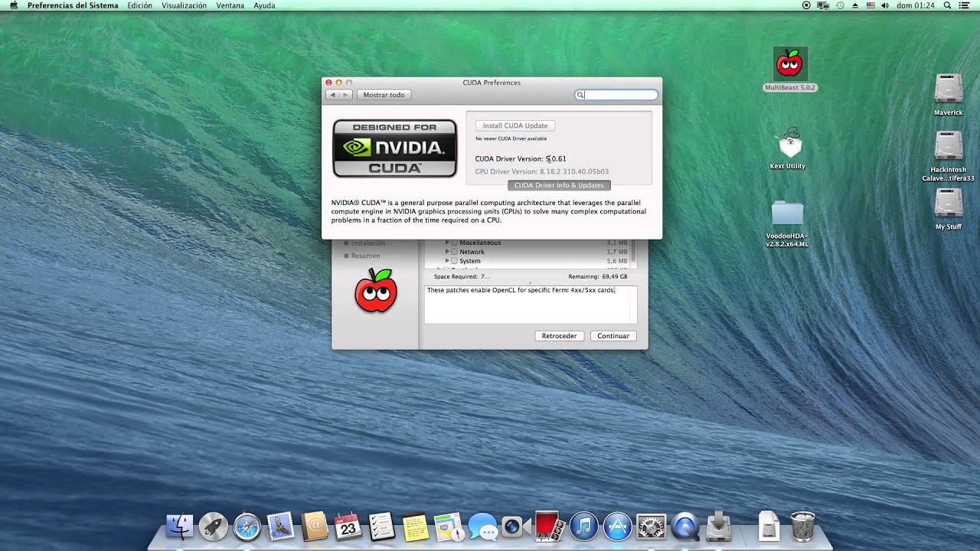Click screen recording stop icon in menu bar
The height and width of the screenshot is (551, 980).
coord(806,5)
